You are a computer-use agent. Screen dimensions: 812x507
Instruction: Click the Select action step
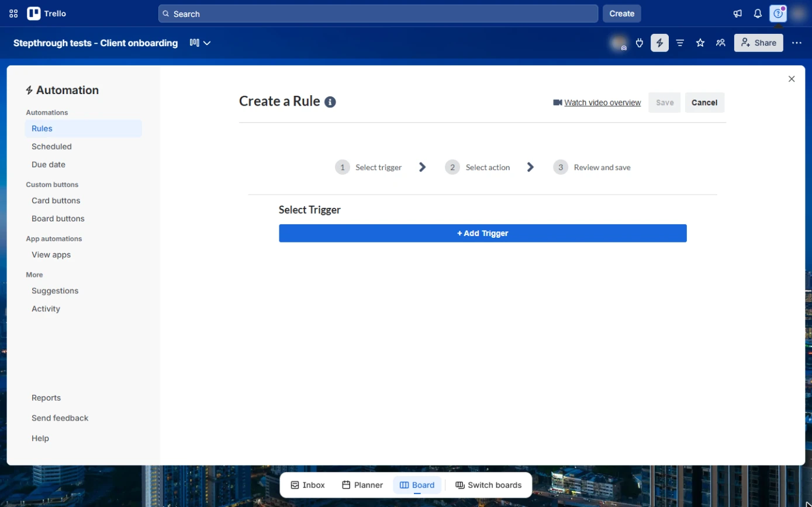(478, 167)
